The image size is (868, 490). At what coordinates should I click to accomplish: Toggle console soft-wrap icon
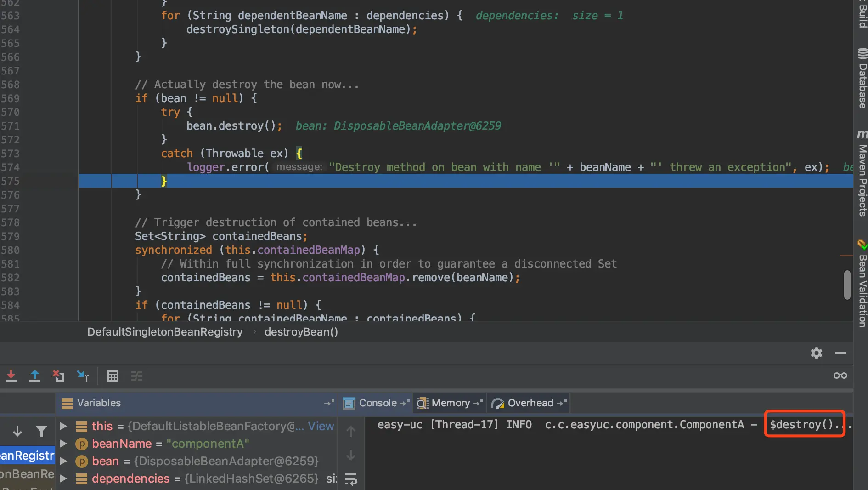(x=351, y=479)
